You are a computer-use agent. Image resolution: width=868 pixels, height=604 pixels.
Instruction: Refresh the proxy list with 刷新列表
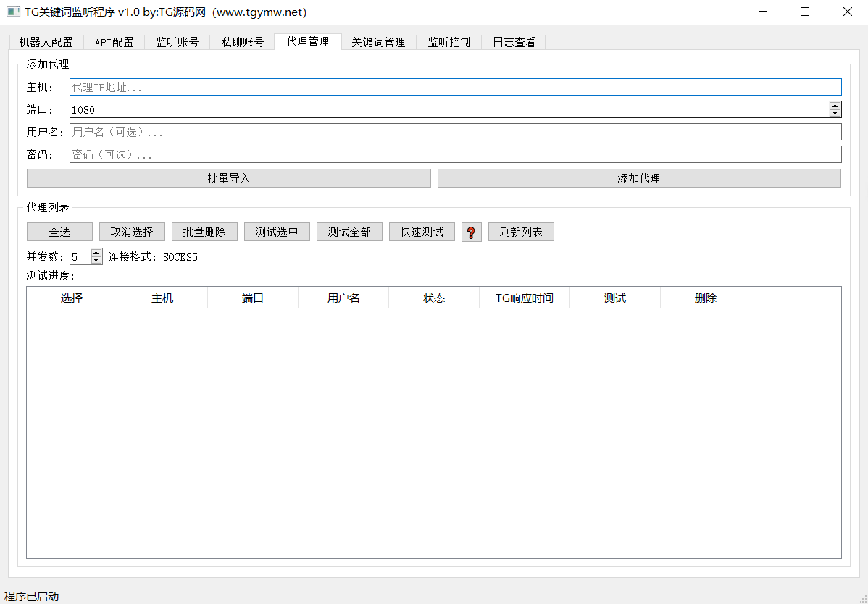pyautogui.click(x=521, y=232)
